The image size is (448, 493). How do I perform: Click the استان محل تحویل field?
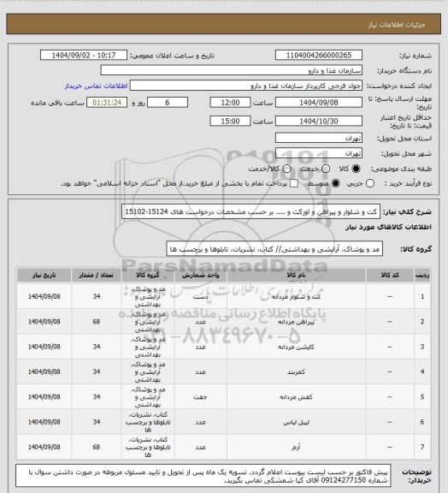[x=319, y=138]
